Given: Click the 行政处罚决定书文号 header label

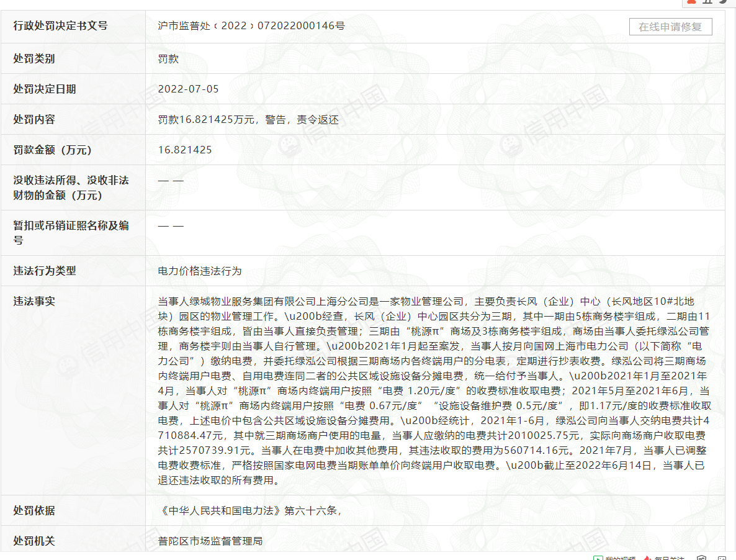Looking at the screenshot, I should (60, 25).
